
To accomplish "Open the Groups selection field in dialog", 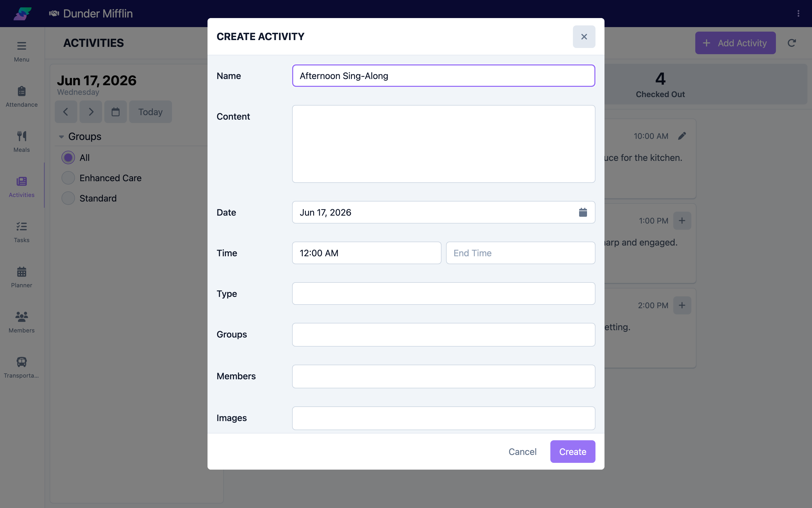I will [443, 335].
